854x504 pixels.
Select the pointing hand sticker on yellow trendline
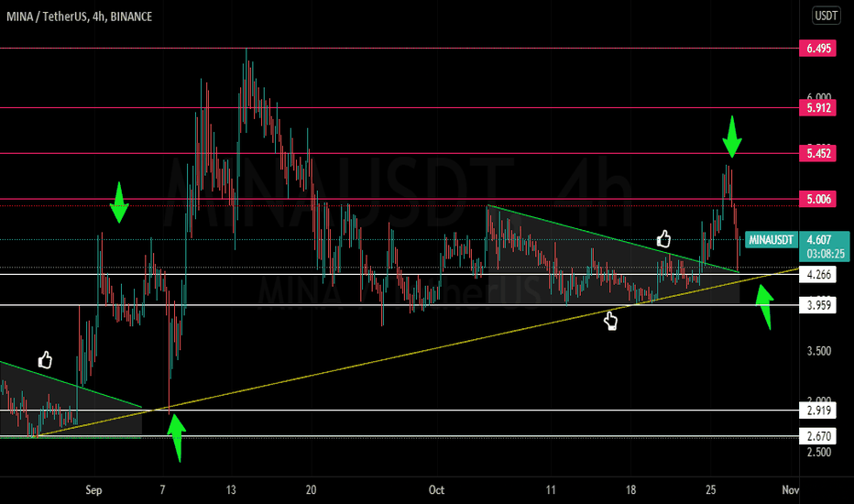point(610,321)
